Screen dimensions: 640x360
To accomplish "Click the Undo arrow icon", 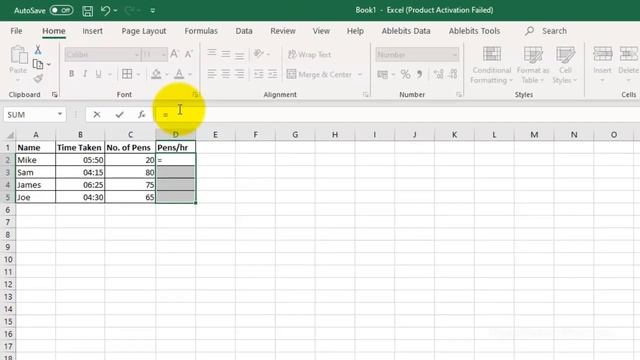I will pos(105,10).
